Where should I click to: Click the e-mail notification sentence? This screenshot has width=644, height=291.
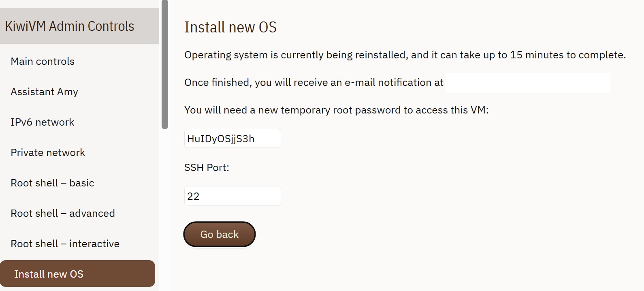point(314,83)
